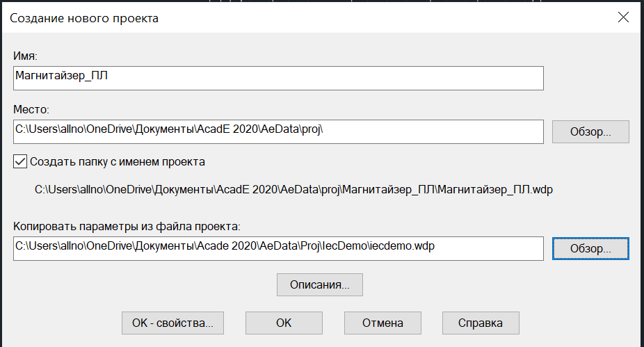Click the Магнитайзер_ПЛ text in name field

[62, 76]
